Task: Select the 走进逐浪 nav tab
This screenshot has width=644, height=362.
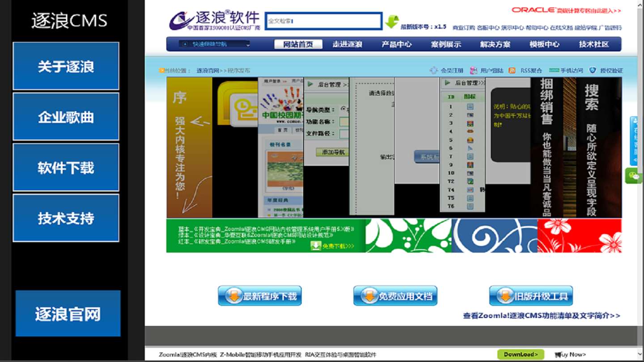Action: (x=347, y=44)
